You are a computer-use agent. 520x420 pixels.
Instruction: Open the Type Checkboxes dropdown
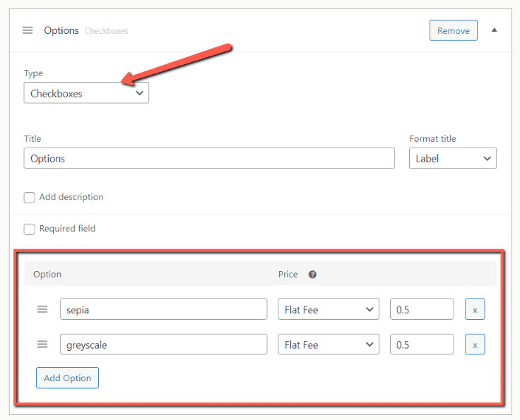tap(86, 93)
